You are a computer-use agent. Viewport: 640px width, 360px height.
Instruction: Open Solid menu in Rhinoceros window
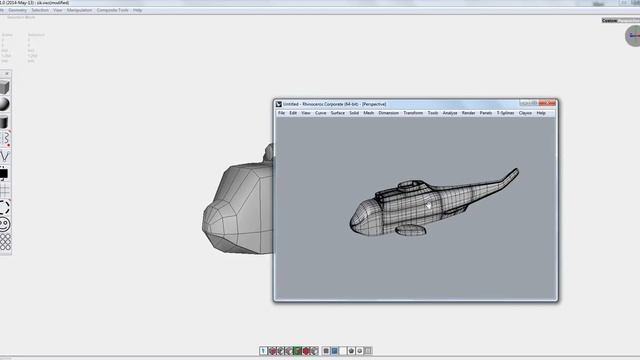[354, 113]
